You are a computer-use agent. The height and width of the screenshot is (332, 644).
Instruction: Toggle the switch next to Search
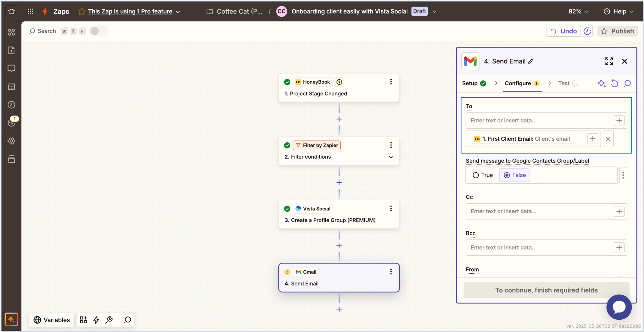(98, 31)
